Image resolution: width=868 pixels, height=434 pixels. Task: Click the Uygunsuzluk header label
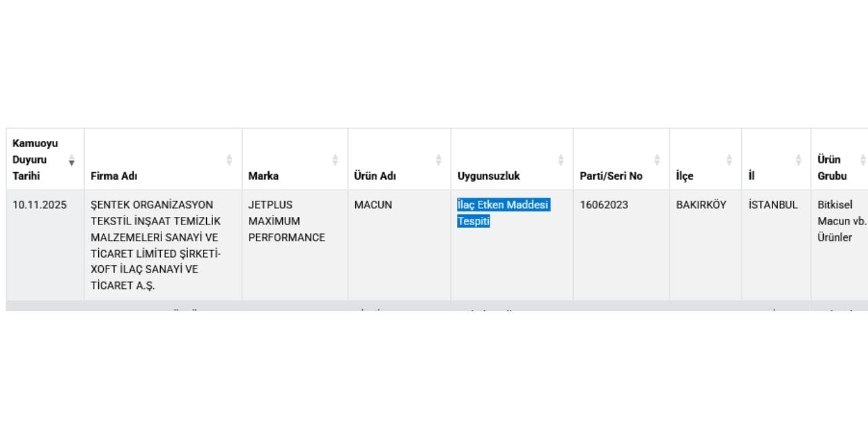[489, 176]
